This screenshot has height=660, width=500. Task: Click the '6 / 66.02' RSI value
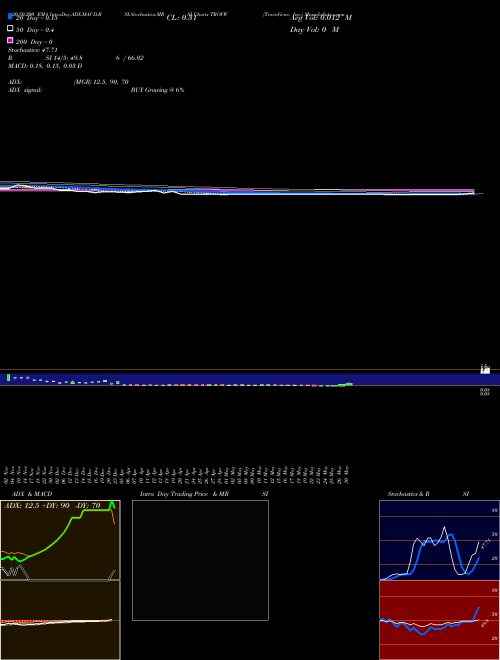coord(130,58)
